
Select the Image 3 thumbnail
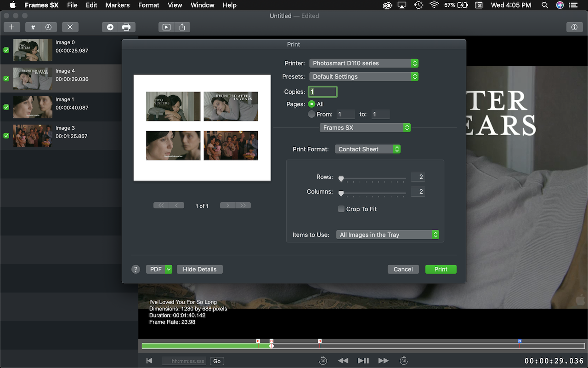(33, 136)
